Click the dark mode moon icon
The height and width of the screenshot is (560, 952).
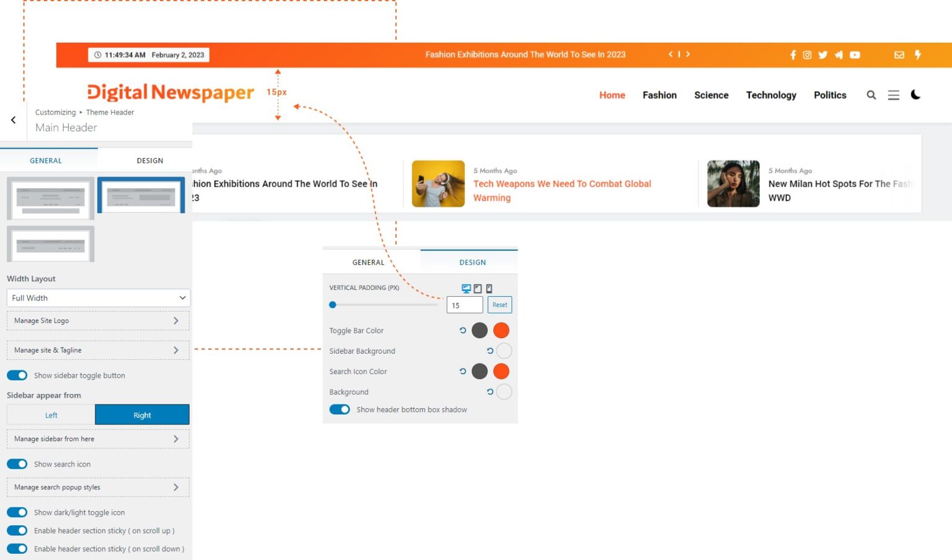(916, 94)
